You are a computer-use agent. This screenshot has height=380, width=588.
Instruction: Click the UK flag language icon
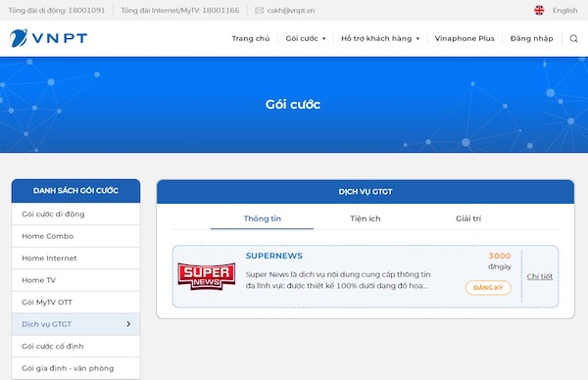[539, 10]
